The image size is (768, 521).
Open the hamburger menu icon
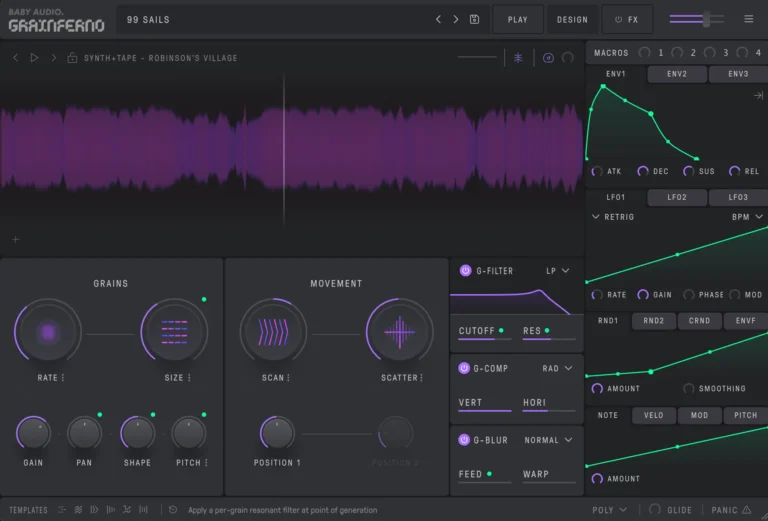[x=749, y=19]
